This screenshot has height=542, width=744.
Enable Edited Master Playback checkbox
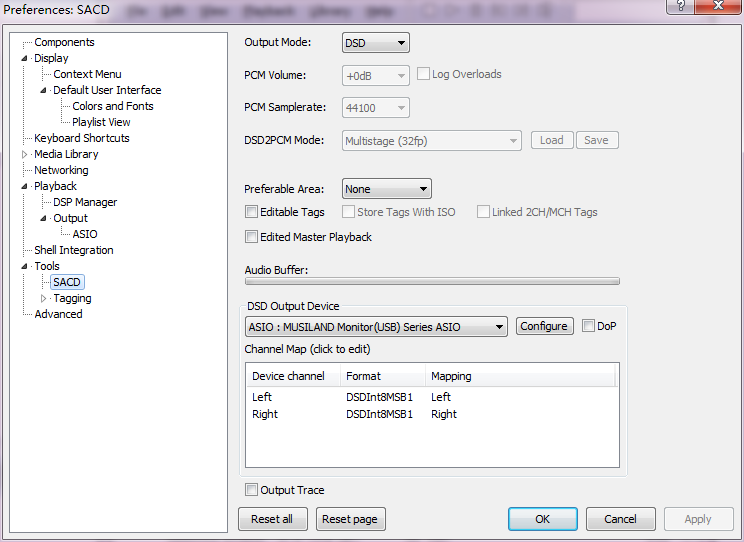[252, 237]
